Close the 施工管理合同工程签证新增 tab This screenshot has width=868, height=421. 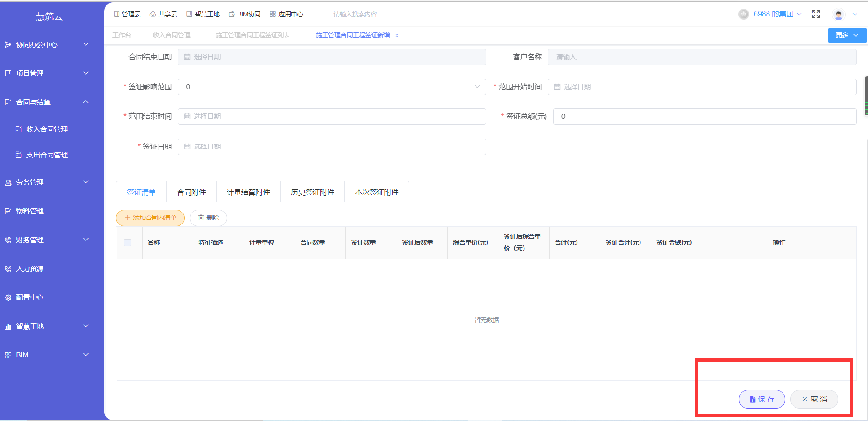click(x=397, y=35)
